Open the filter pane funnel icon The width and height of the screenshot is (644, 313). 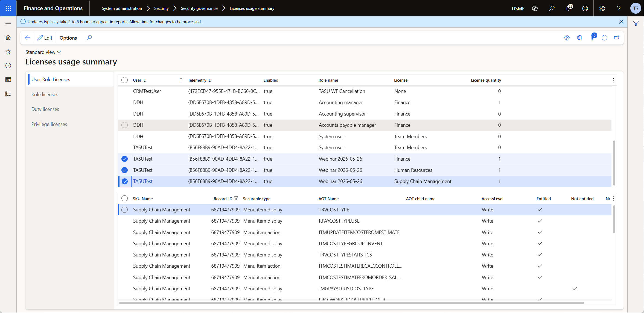coord(636,23)
